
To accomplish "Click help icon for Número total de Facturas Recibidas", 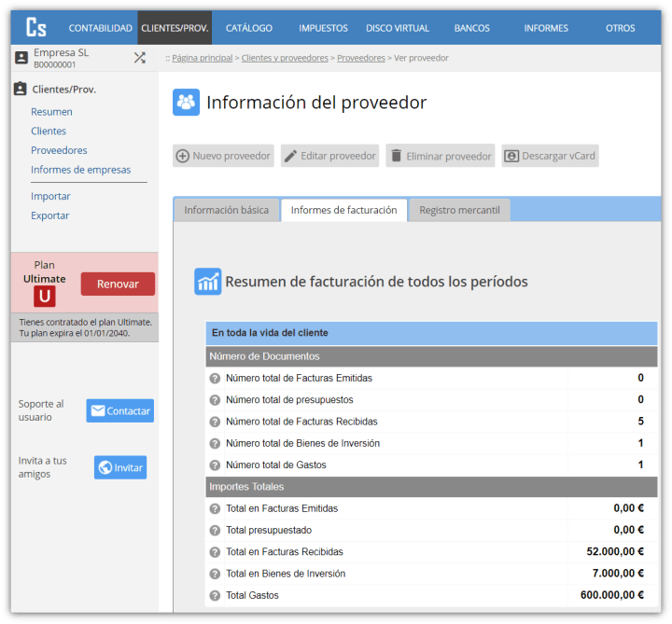I will pyautogui.click(x=215, y=422).
